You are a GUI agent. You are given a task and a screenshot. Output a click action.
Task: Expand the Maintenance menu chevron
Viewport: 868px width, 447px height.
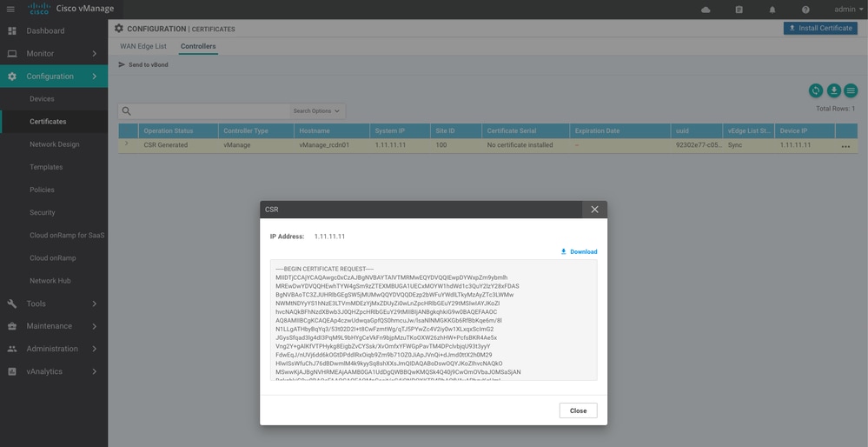(94, 326)
